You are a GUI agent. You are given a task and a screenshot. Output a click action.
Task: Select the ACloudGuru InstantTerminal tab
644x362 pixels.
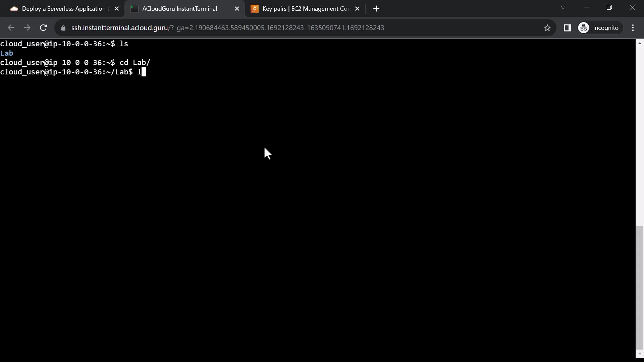tap(179, 9)
